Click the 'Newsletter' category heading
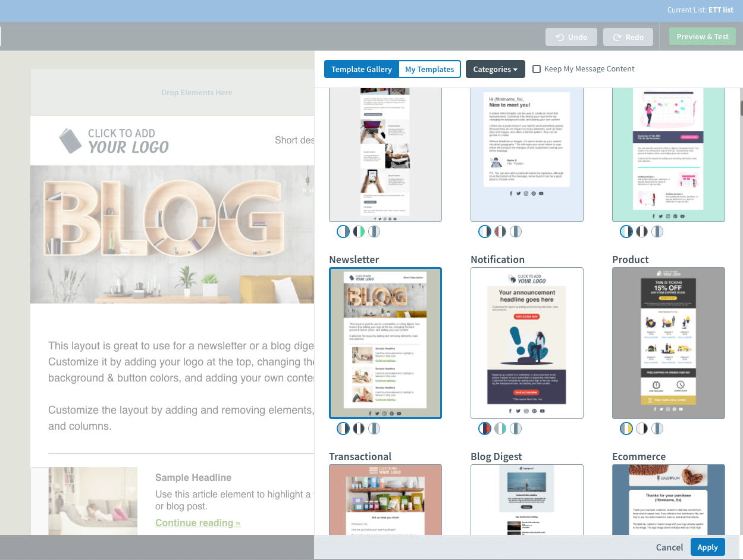Viewport: 743px width, 560px height. (354, 259)
